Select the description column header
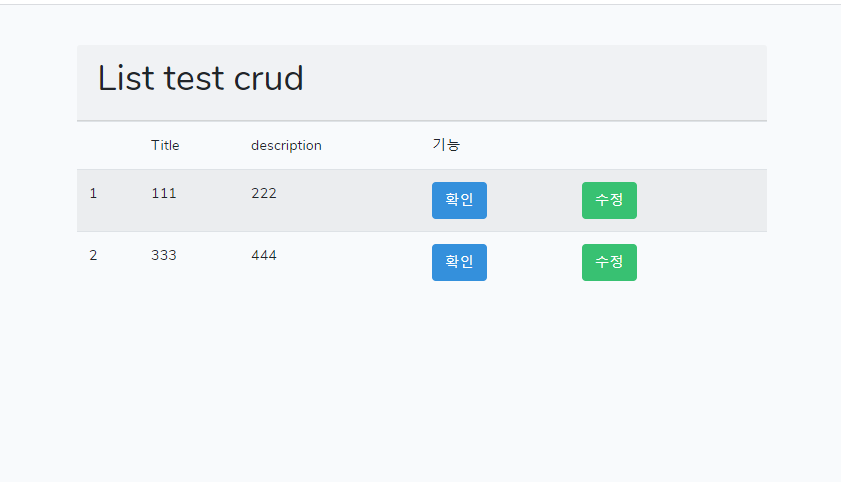The image size is (841, 482). [286, 145]
